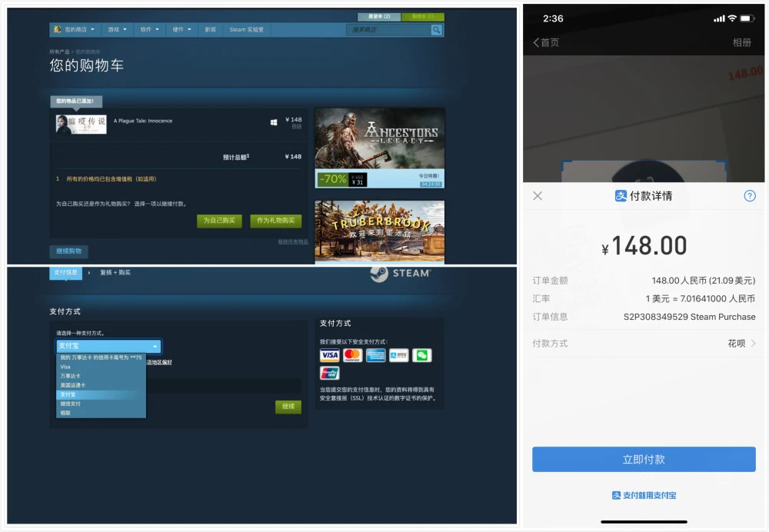Click the Alipay logo among accepted payments

point(398,355)
